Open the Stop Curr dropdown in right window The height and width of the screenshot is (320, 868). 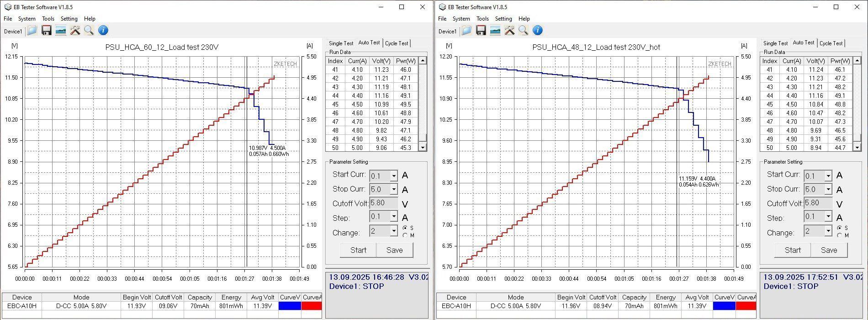tap(828, 190)
